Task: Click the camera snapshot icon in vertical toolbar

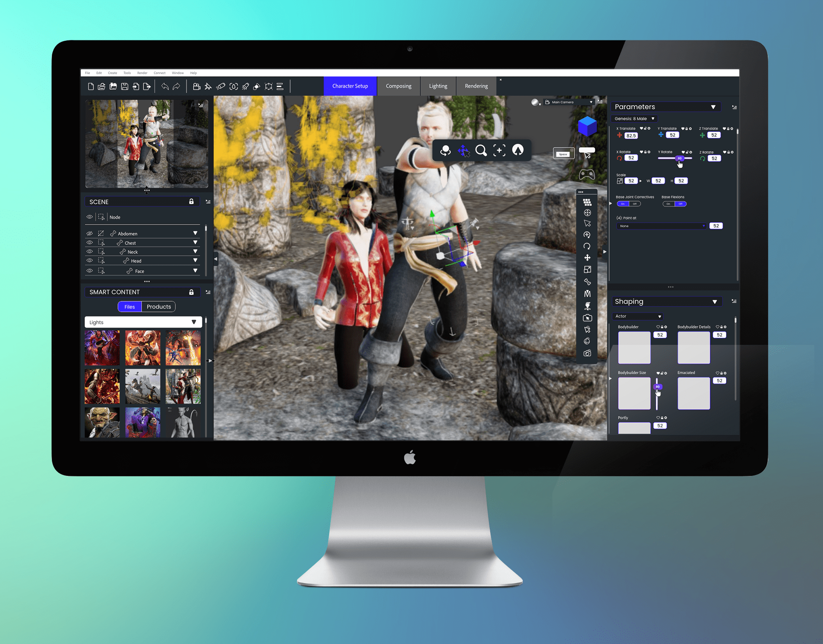Action: (x=587, y=353)
